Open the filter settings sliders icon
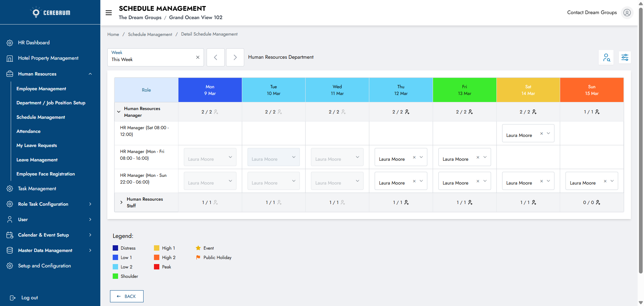The width and height of the screenshot is (644, 306). point(625,57)
